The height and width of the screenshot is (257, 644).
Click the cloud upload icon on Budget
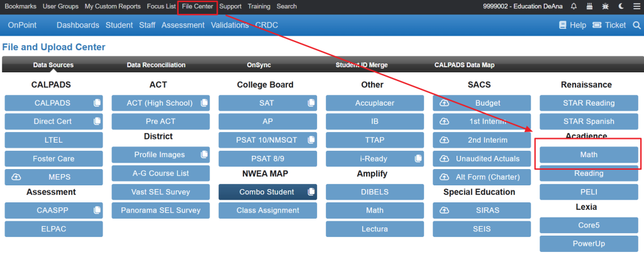(444, 103)
